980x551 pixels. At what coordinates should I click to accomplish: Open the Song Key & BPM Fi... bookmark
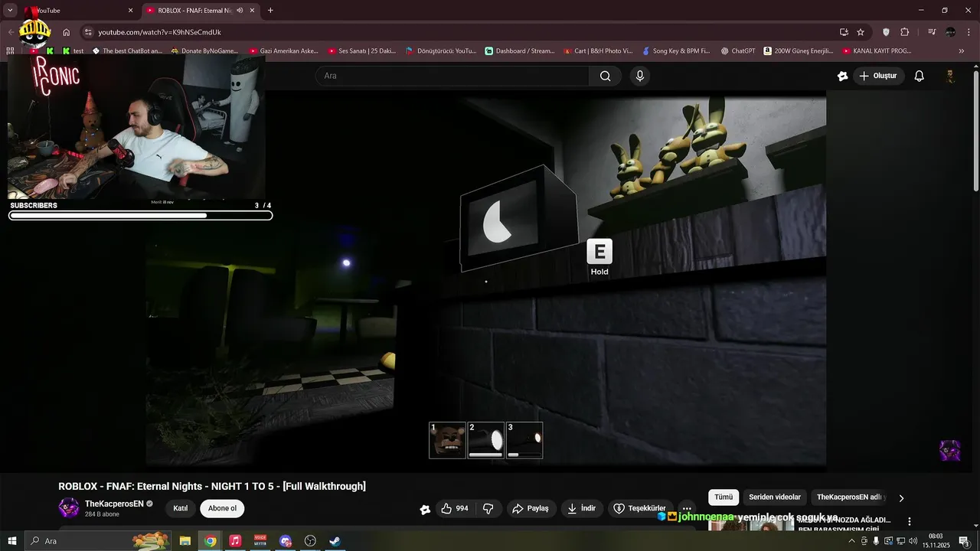(x=676, y=51)
